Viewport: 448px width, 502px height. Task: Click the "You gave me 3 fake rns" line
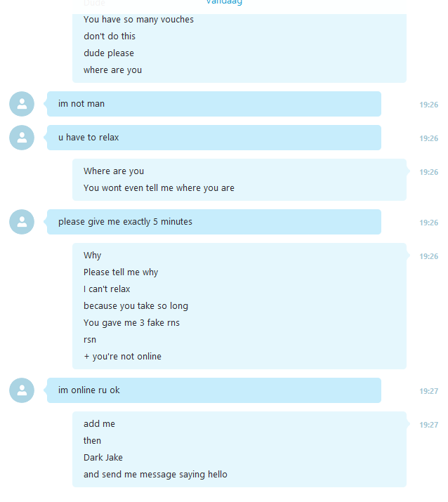(x=131, y=323)
